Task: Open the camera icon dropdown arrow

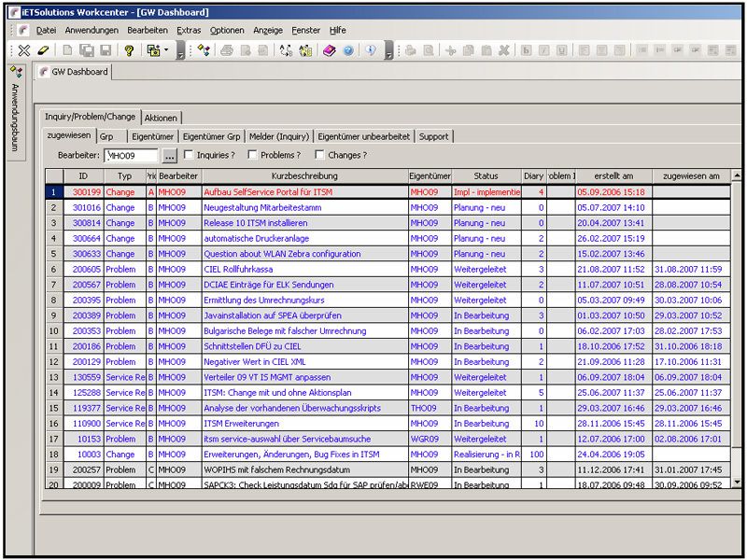Action: tap(166, 50)
